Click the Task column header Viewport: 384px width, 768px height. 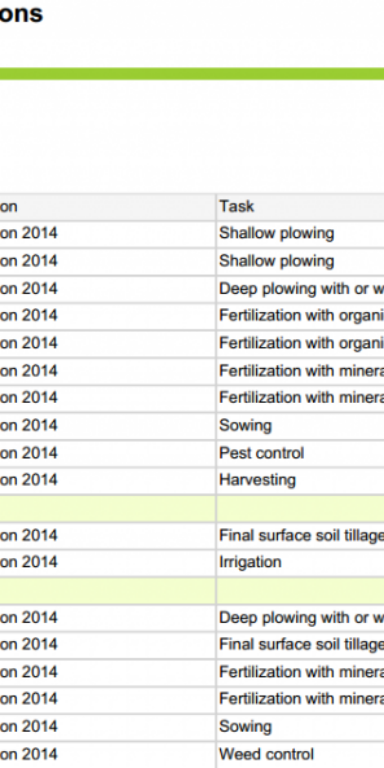click(300, 206)
